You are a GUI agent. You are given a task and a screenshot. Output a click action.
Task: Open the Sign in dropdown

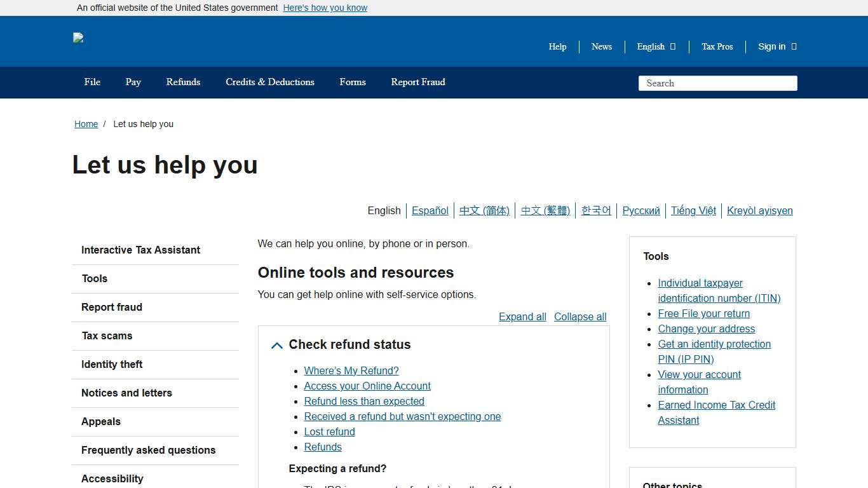(776, 46)
